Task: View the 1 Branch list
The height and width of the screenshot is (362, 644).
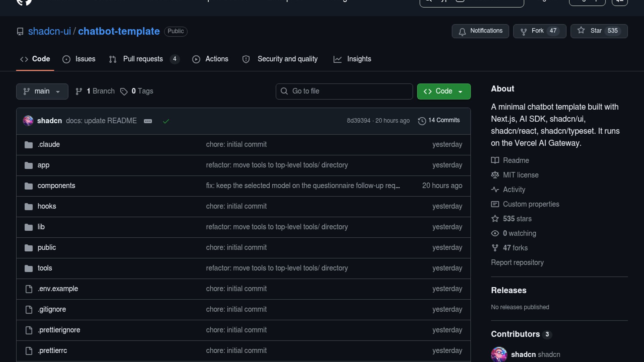Action: pos(95,91)
